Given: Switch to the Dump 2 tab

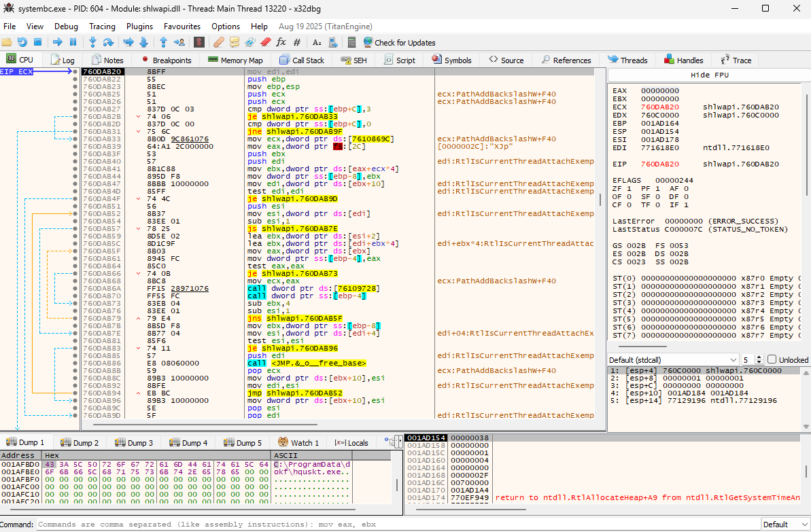Looking at the screenshot, I should click(80, 442).
